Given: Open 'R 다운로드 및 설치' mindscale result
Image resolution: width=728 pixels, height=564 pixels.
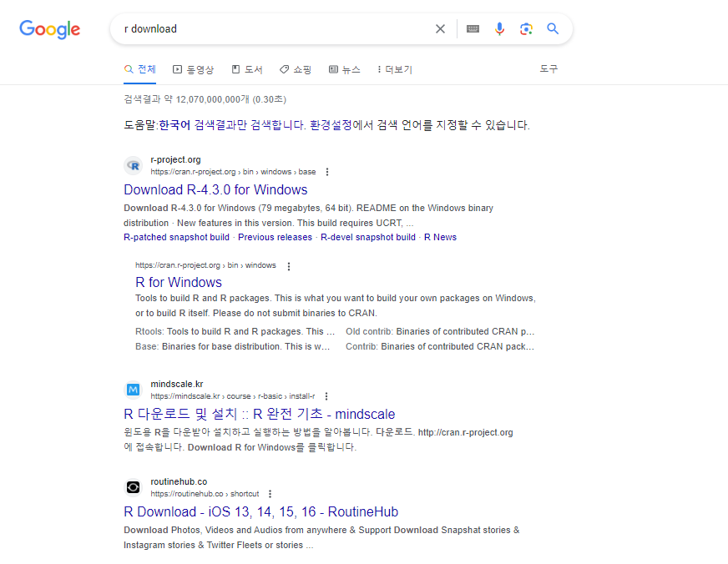Looking at the screenshot, I should 259,414.
